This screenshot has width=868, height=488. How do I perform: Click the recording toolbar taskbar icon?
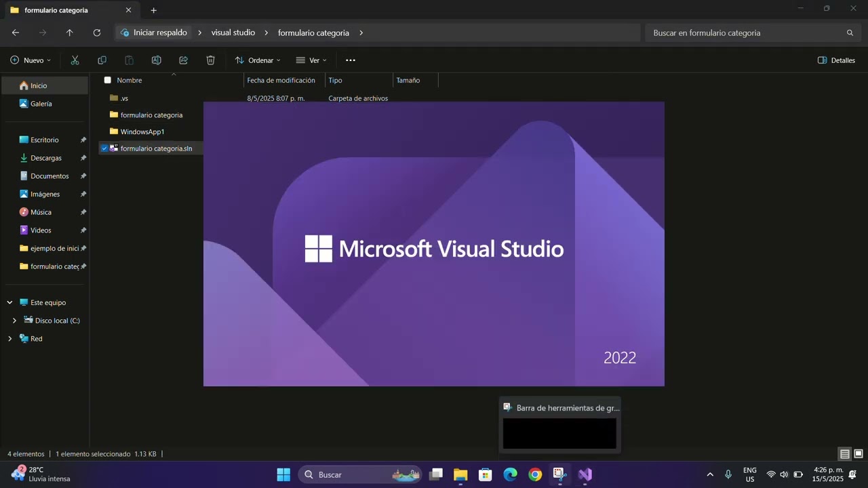560,474
